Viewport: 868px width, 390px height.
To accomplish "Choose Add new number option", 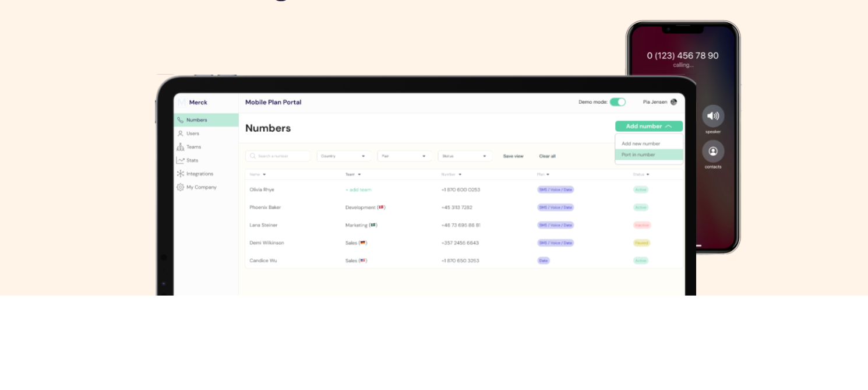I will 641,143.
